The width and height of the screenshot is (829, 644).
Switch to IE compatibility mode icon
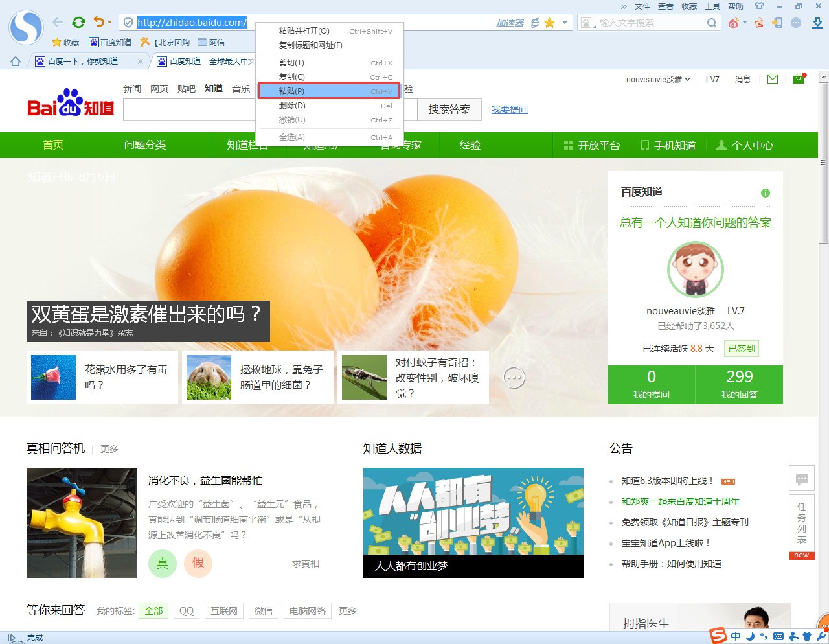[535, 23]
